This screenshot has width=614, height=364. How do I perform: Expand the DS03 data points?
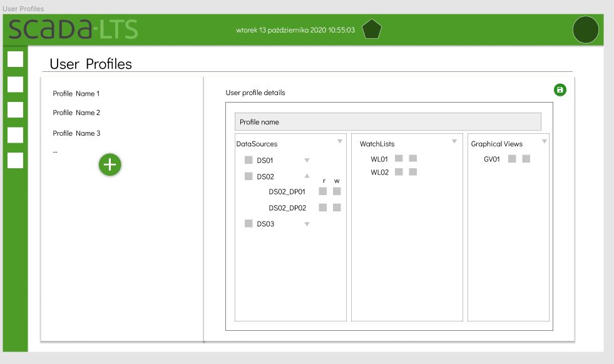coord(306,223)
